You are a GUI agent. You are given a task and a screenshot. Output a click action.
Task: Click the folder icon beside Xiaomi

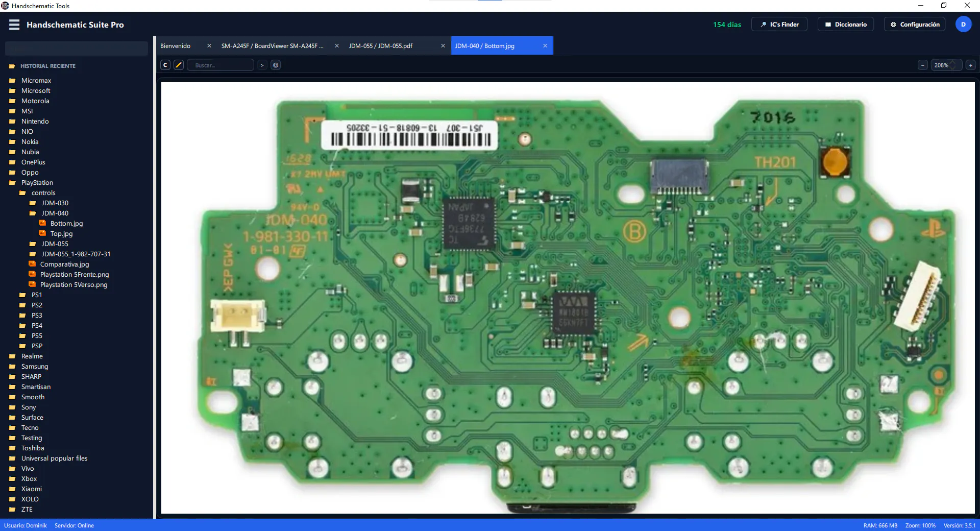(12, 489)
